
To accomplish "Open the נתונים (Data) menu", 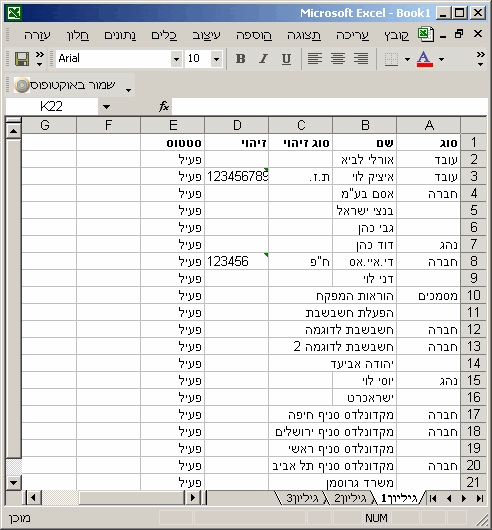I will (120, 35).
